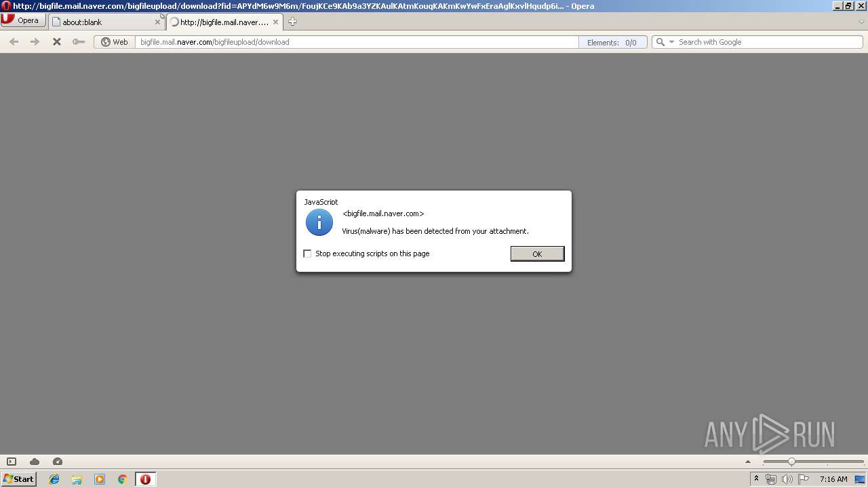Click the Show desktop button
Screen dimensions: 868x488
click(861, 479)
